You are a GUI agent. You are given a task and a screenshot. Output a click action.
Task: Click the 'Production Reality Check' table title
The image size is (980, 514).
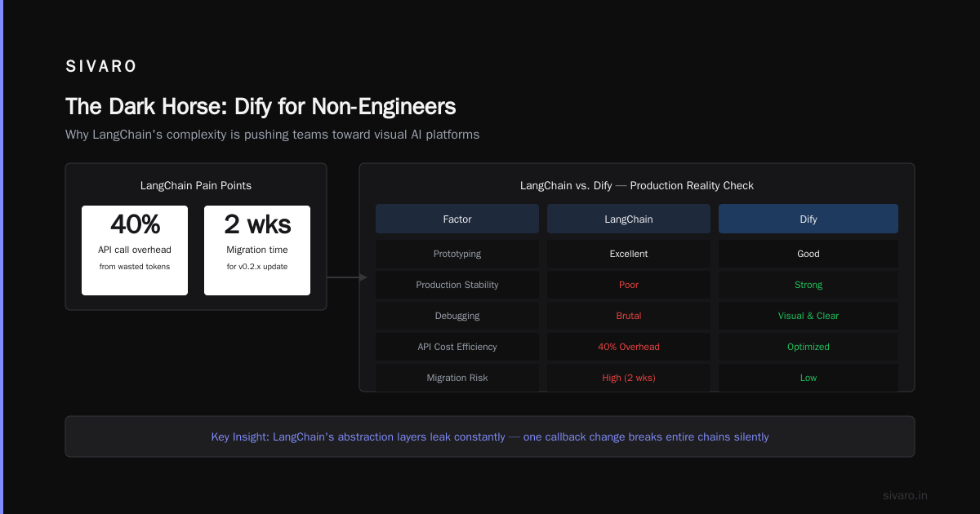click(x=637, y=185)
